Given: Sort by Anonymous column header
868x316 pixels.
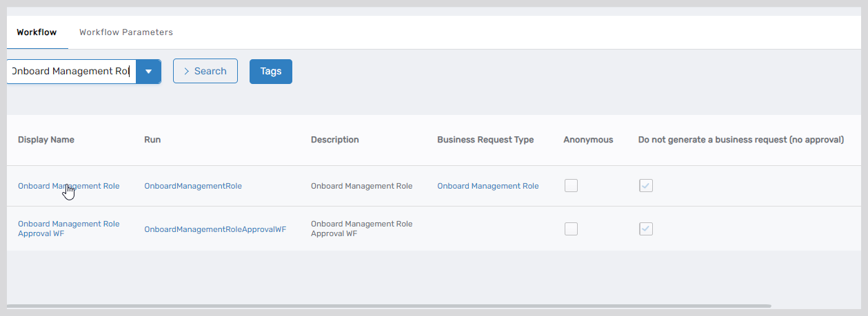Looking at the screenshot, I should [588, 140].
